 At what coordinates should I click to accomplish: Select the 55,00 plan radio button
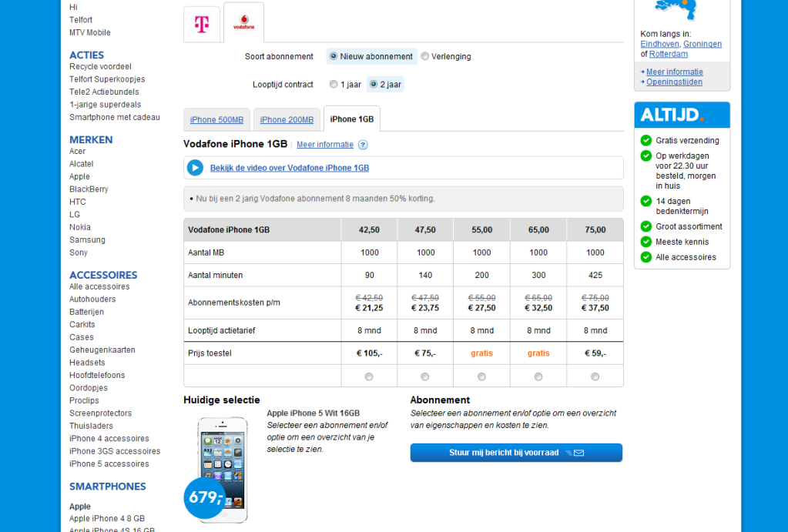481,376
